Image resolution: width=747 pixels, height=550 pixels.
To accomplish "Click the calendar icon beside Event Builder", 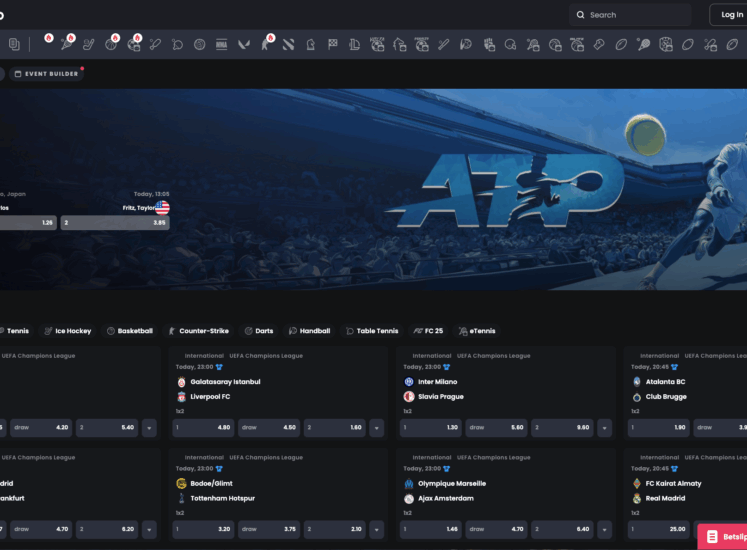I will pyautogui.click(x=18, y=74).
